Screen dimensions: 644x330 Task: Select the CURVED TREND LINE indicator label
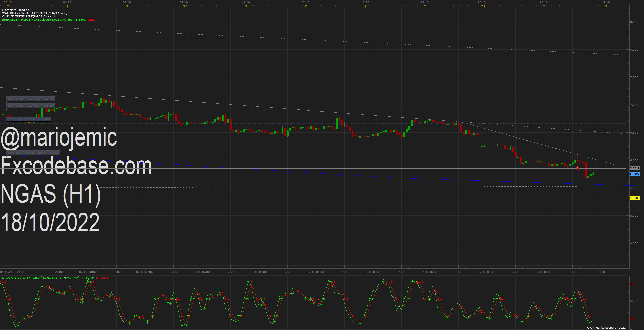[x=29, y=16]
